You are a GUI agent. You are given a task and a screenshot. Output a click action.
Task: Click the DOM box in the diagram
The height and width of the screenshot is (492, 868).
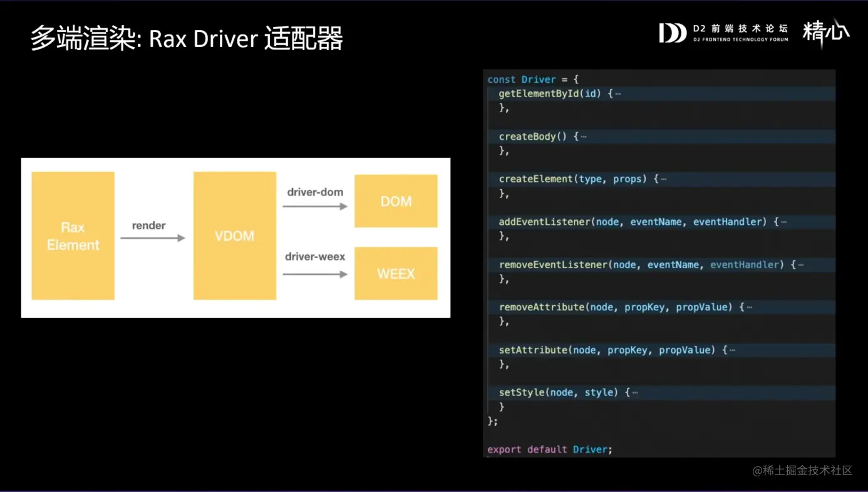tap(396, 201)
